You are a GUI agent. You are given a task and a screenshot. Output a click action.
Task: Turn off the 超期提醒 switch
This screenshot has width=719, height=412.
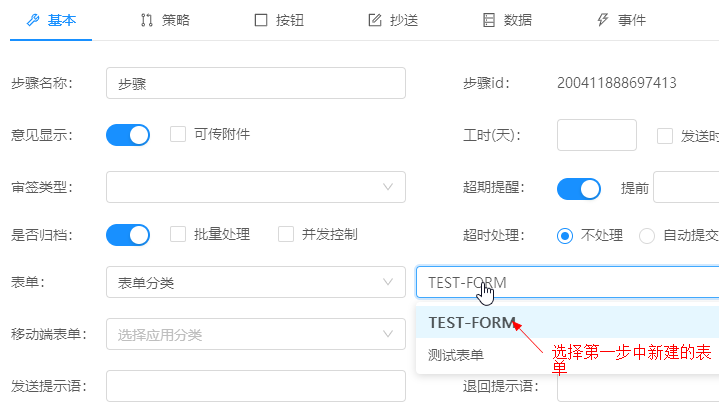click(x=579, y=189)
